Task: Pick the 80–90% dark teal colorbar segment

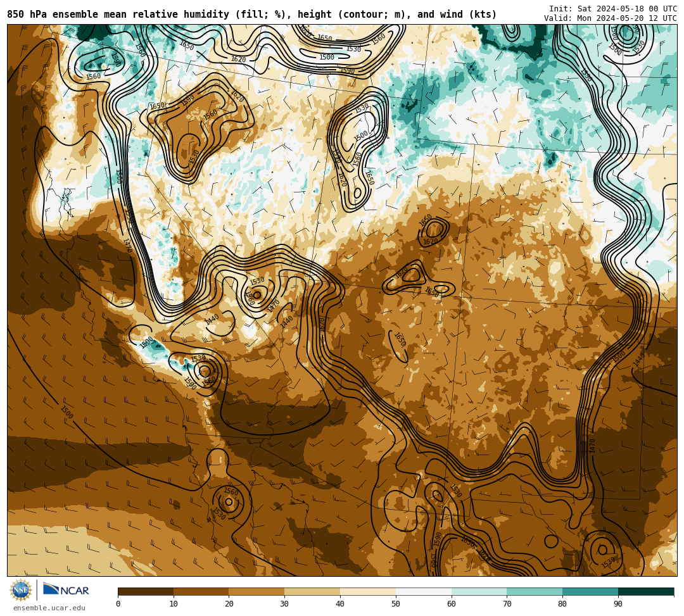Action: tap(590, 591)
